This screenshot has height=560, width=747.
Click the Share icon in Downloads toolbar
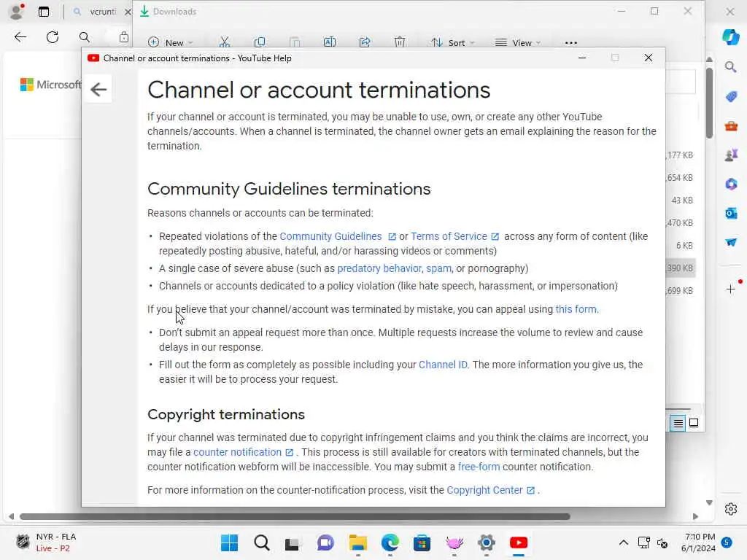[x=365, y=42]
